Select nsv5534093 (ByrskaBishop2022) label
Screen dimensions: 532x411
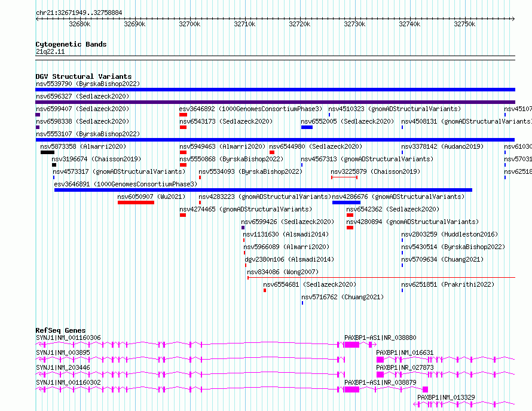point(250,171)
